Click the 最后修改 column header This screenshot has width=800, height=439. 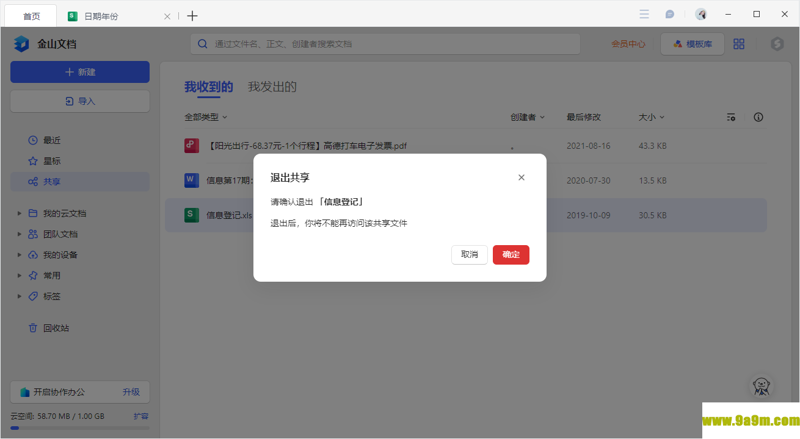pyautogui.click(x=584, y=117)
